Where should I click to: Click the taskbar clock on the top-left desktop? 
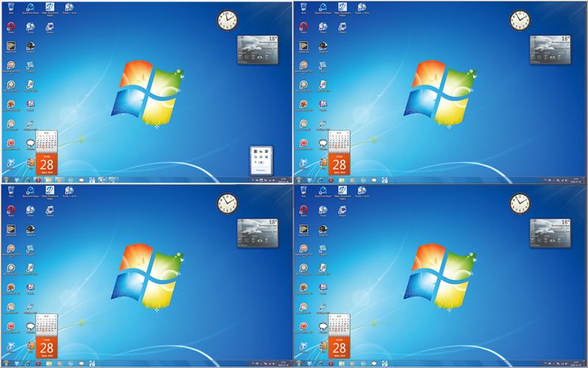coord(283,180)
